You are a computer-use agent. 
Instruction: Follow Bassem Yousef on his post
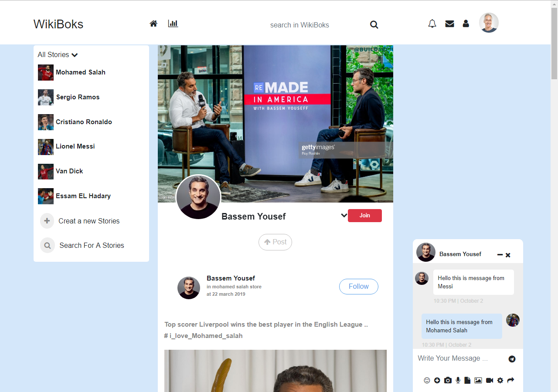[358, 287]
